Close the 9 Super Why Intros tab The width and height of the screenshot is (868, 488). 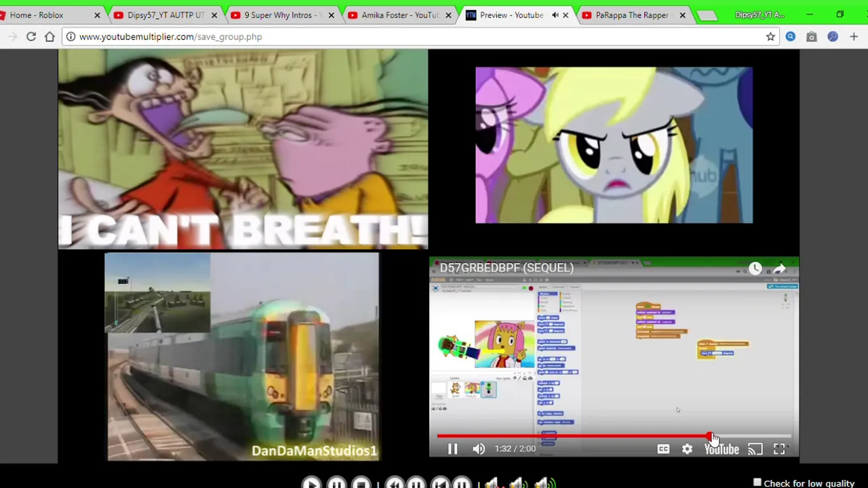[x=331, y=15]
